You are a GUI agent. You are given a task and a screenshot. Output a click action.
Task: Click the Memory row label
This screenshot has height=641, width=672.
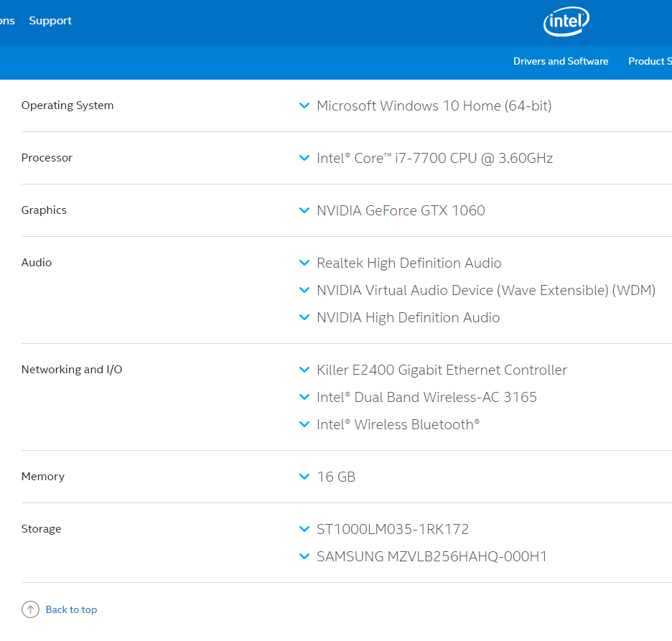pos(43,477)
